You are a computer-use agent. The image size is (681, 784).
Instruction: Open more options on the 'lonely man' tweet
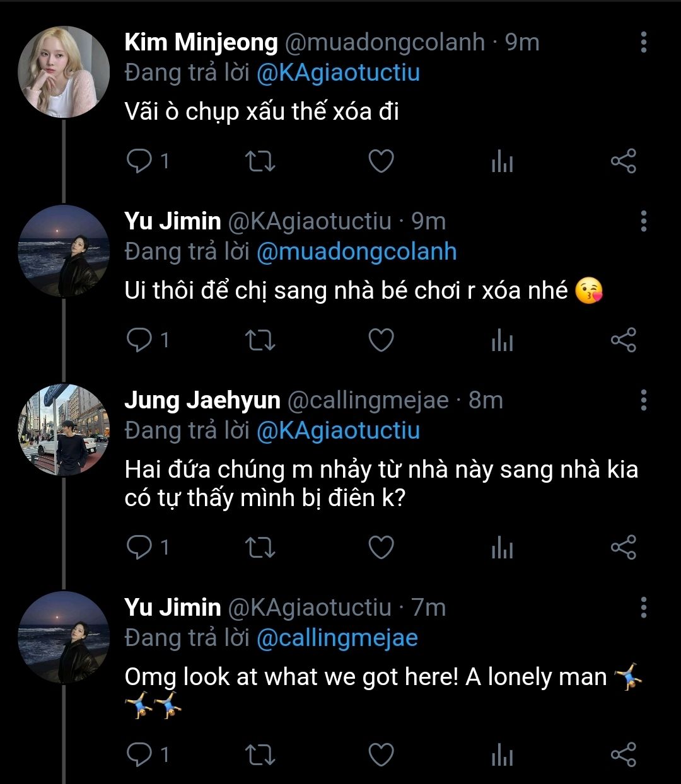tap(643, 607)
